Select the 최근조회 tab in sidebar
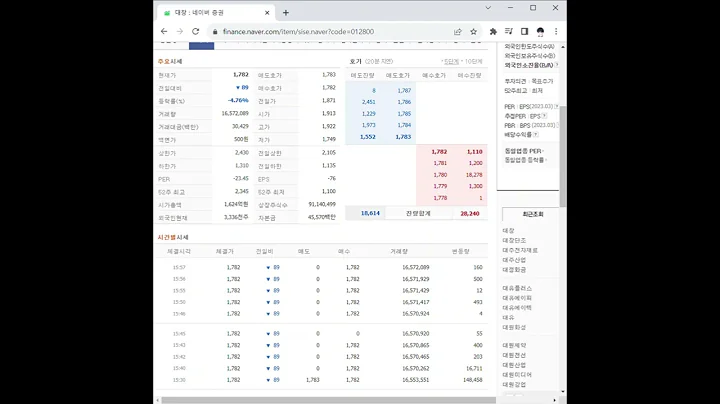Image resolution: width=720 pixels, height=404 pixels. [533, 214]
